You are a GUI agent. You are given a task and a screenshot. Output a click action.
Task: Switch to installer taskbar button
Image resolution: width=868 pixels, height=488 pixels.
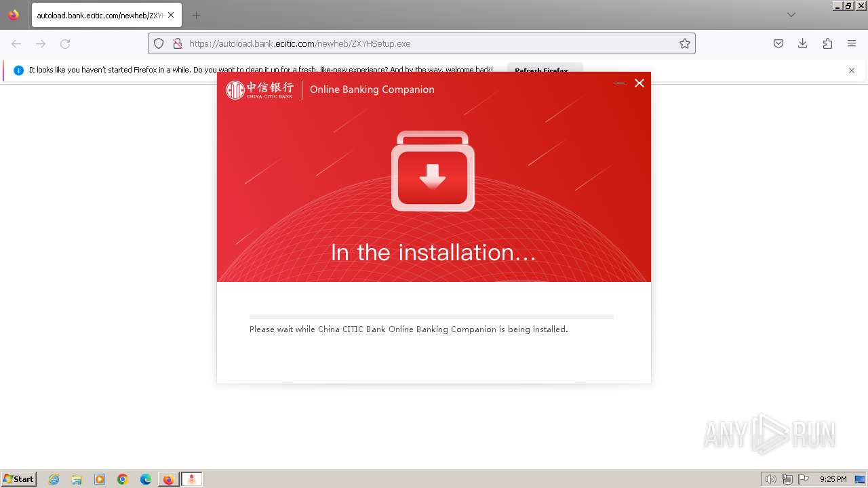pyautogui.click(x=192, y=479)
